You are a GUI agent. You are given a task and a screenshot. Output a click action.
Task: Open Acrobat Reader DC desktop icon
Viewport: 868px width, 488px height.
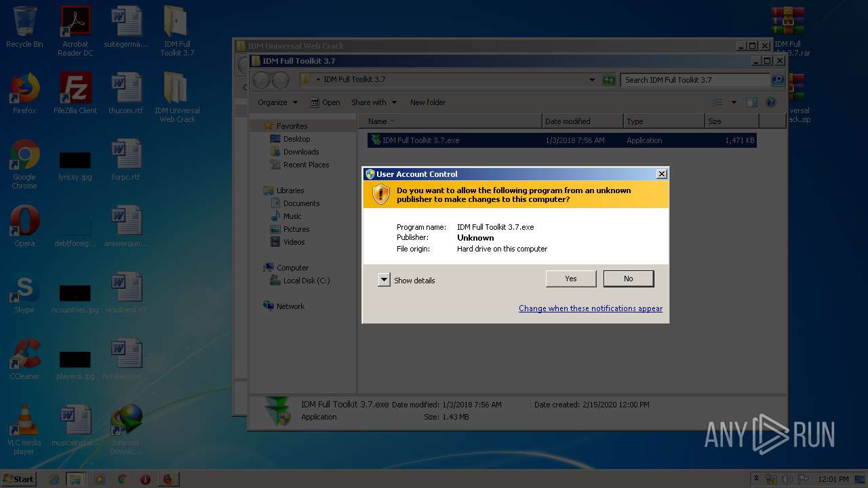[75, 31]
